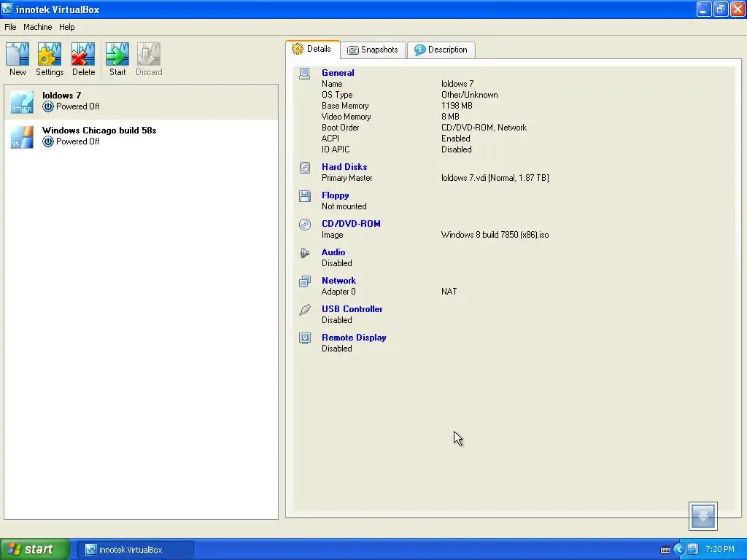Select the loldows 7 machine name
The image size is (747, 560).
61,96
